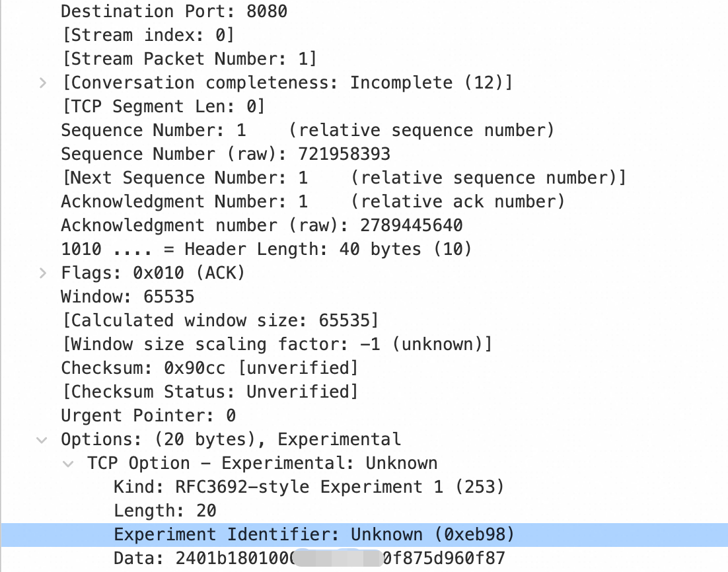Expand the Conversation completeness row
Viewport: 728px width, 572px height.
(42, 83)
